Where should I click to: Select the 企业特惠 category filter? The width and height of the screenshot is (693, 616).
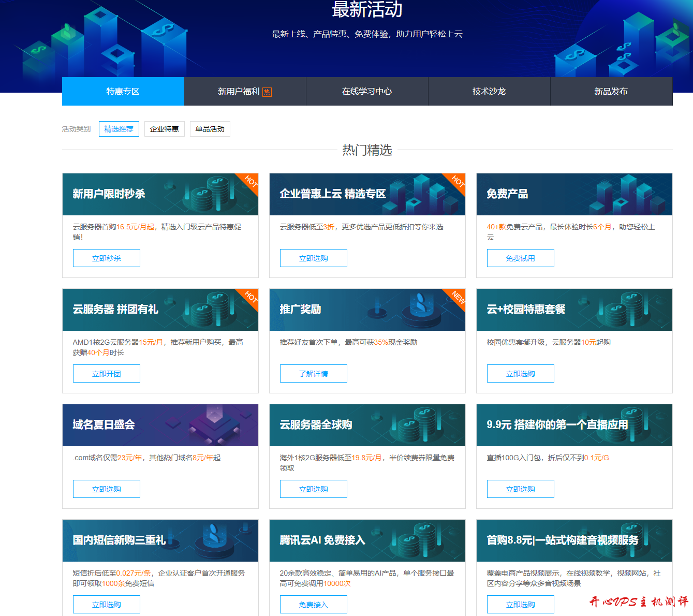(x=165, y=129)
